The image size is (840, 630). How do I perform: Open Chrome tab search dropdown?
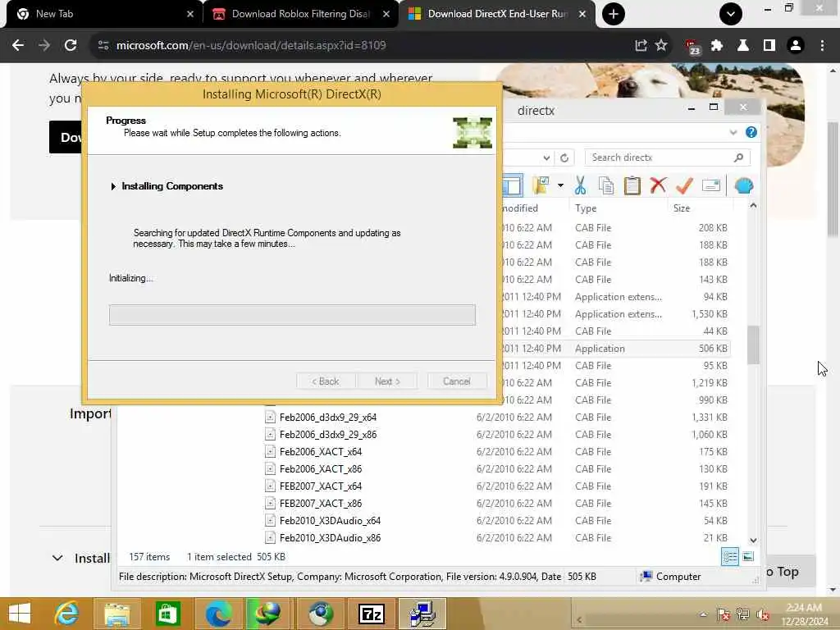(x=731, y=14)
